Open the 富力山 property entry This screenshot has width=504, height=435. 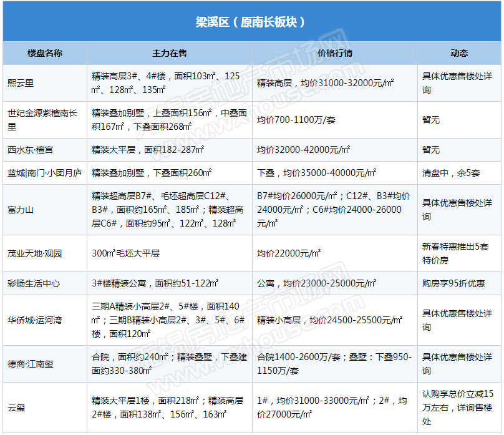point(21,210)
